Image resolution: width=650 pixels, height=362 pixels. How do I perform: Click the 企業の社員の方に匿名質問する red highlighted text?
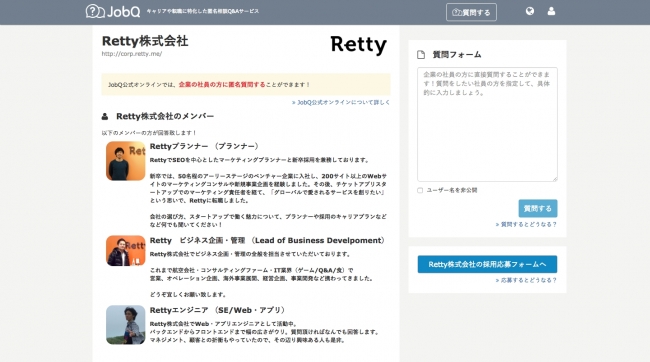click(x=222, y=85)
